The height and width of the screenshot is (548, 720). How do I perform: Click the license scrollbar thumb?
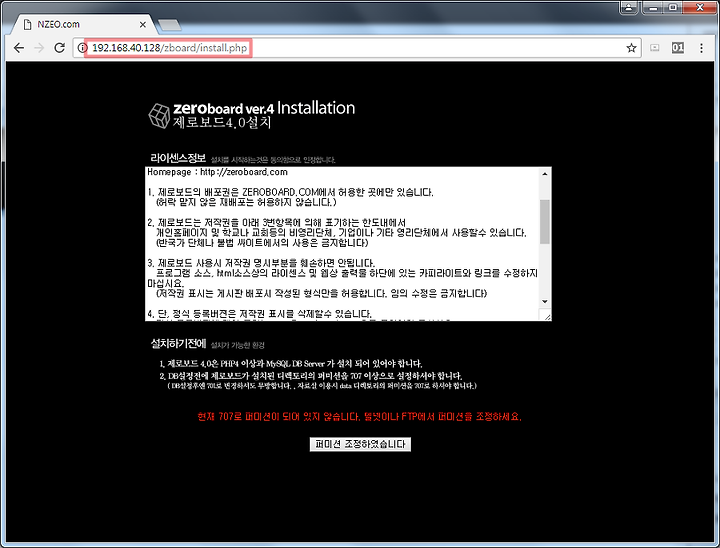[x=545, y=221]
